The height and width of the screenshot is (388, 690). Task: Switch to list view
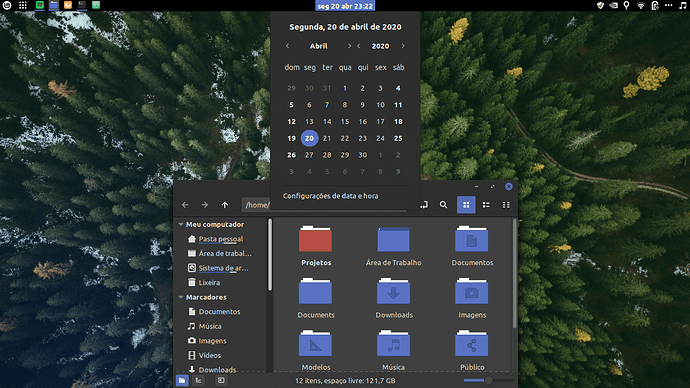click(486, 205)
